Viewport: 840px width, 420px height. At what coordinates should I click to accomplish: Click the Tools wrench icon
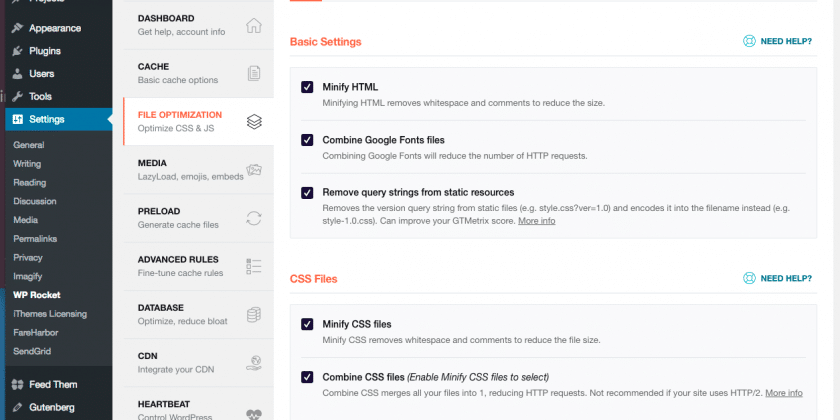[18, 96]
